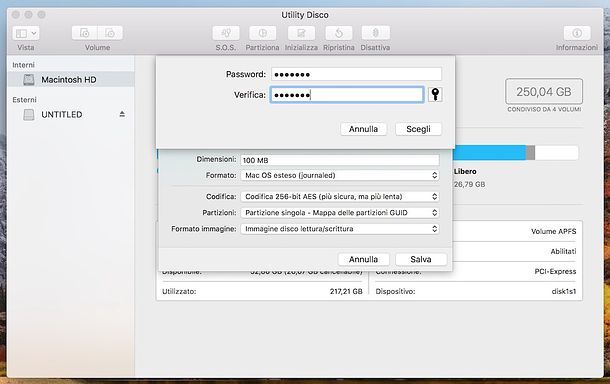Click the remove Volume toolbar icon
Image resolution: width=610 pixels, height=384 pixels.
click(110, 33)
